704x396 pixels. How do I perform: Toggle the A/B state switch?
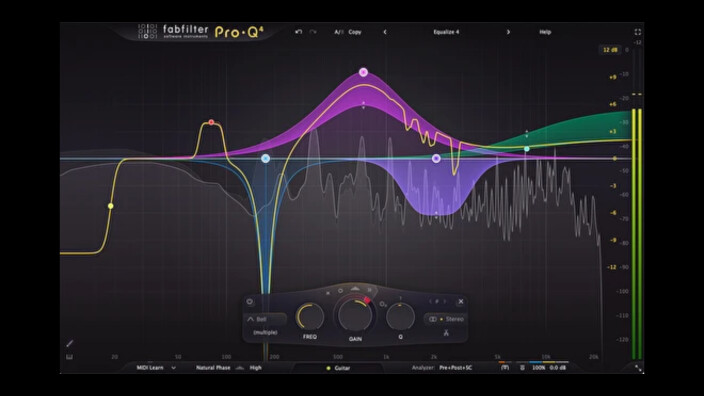point(339,32)
